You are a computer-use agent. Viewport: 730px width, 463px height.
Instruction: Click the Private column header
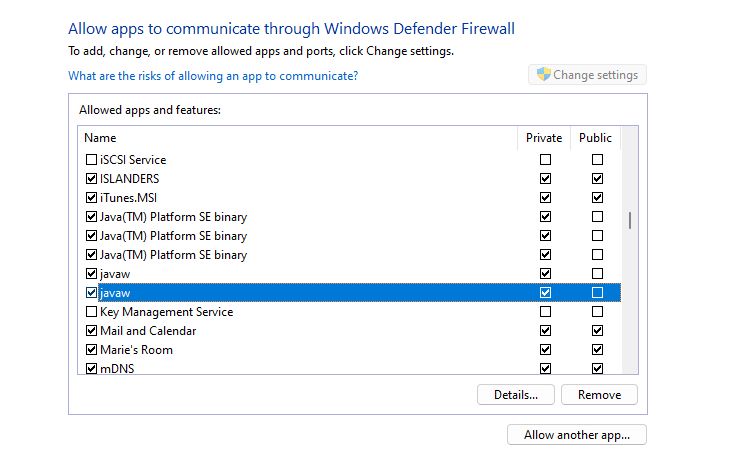pyautogui.click(x=544, y=138)
